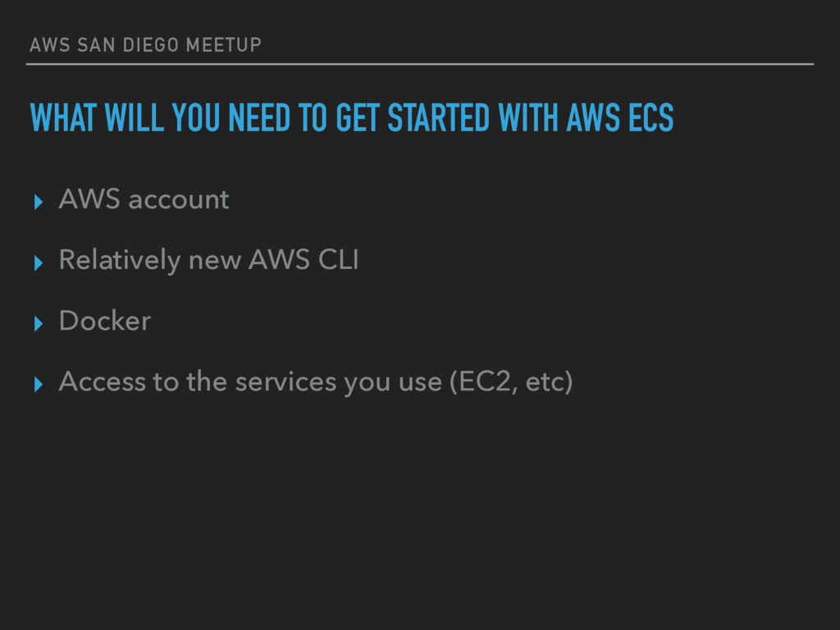The width and height of the screenshot is (840, 630).
Task: Click the word MEETUP in the header
Action: tap(224, 45)
